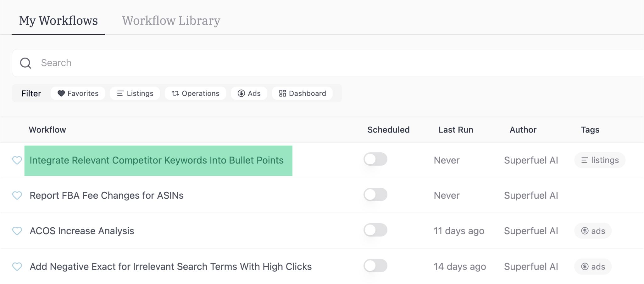Click the ads tag icon on ACOS Increase Analysis row

pos(584,230)
